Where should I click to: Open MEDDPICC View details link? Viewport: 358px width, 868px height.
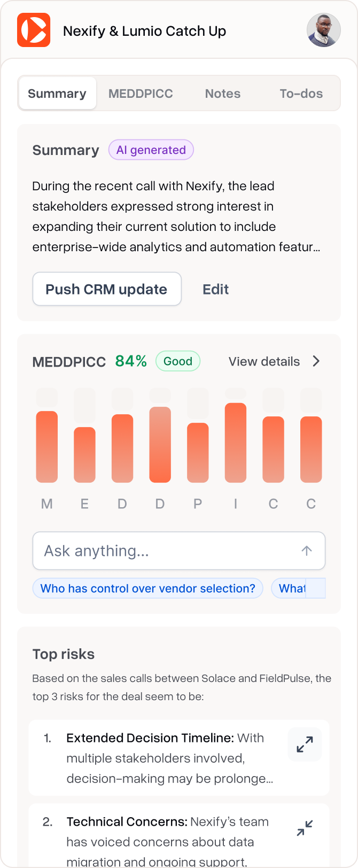(264, 361)
